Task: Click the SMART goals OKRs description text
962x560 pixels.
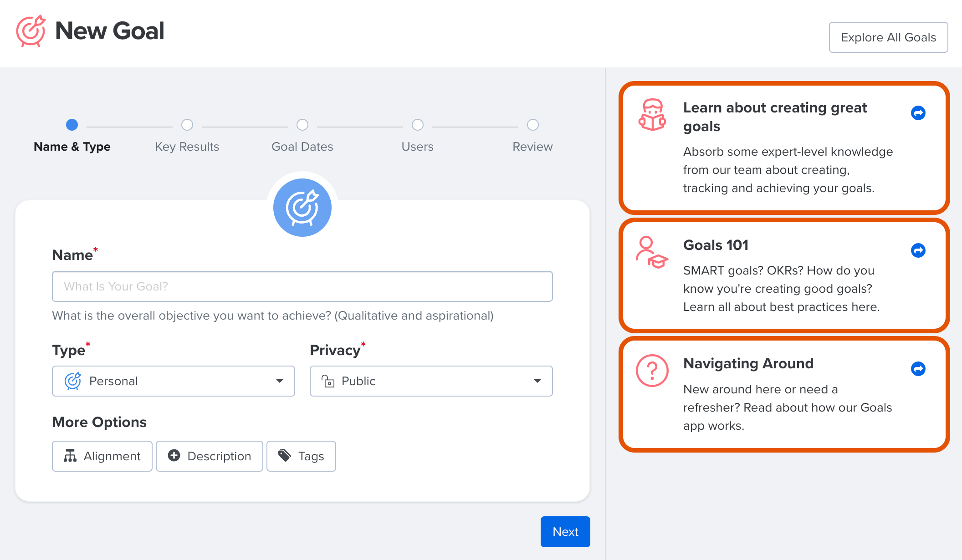Action: point(781,289)
